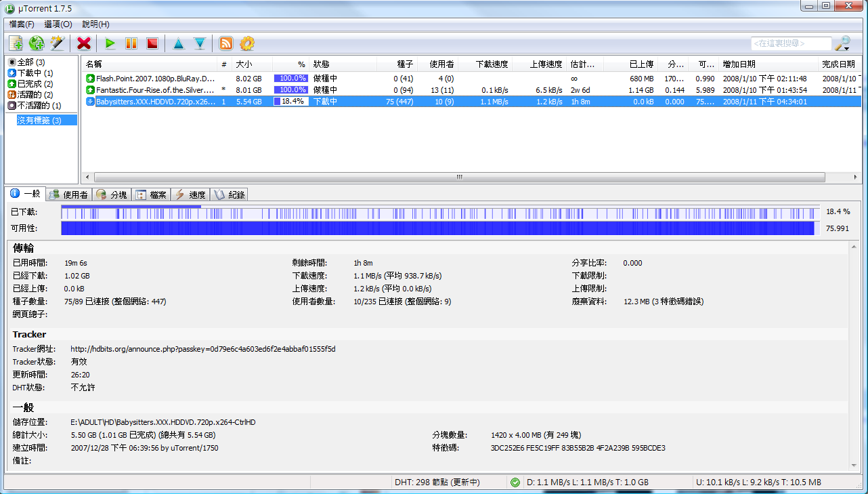Click DHT: 298 節點 status bar entry
This screenshot has height=494, width=868.
[x=437, y=482]
